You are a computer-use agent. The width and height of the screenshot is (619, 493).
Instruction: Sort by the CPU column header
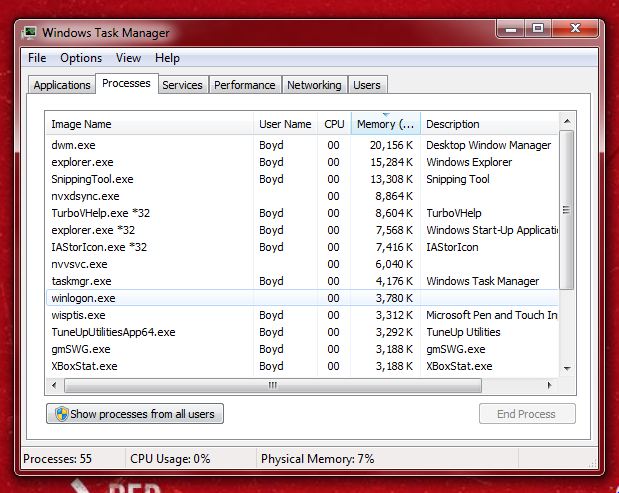point(334,124)
